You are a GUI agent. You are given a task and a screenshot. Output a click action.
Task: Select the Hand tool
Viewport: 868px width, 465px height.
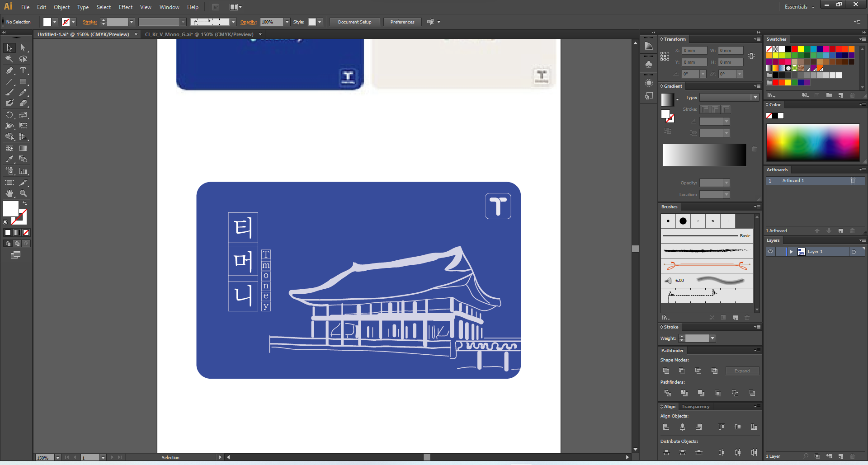(x=9, y=193)
